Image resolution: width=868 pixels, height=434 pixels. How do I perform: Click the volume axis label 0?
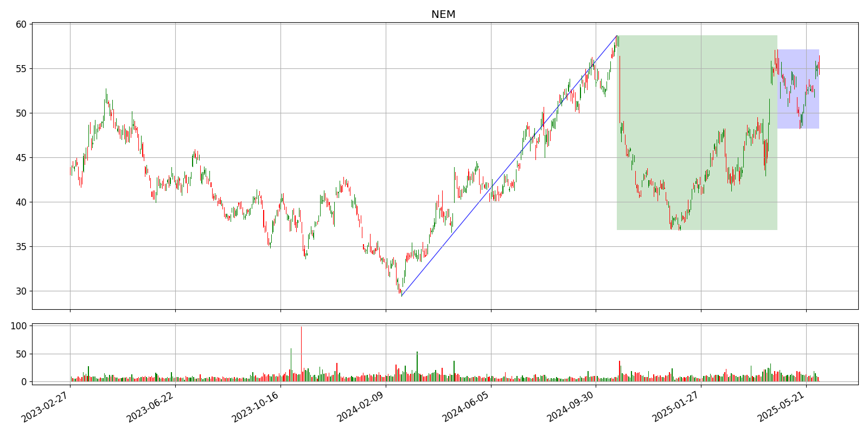point(24,382)
